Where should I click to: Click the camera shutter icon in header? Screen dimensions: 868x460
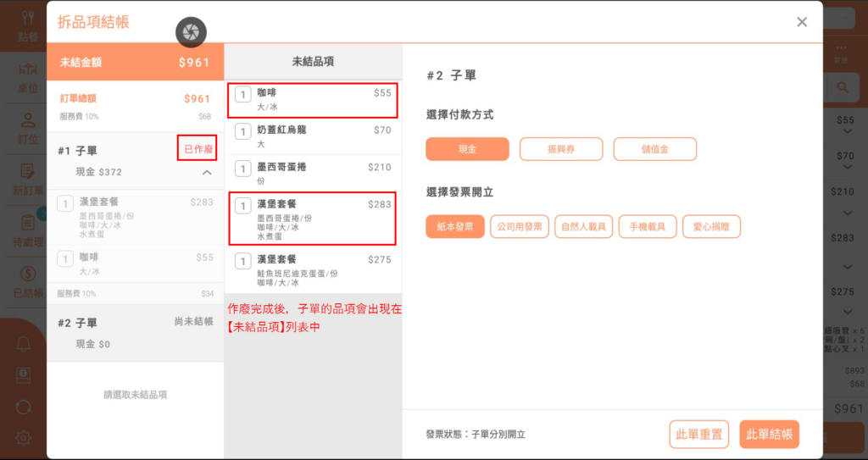coord(191,32)
